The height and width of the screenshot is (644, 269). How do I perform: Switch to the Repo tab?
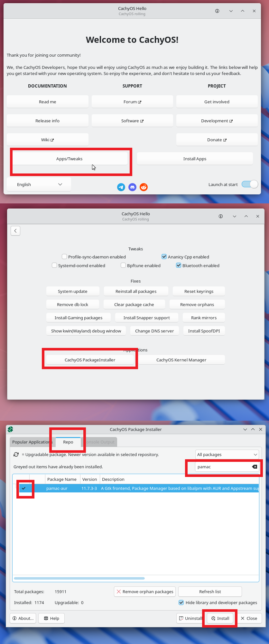68,442
